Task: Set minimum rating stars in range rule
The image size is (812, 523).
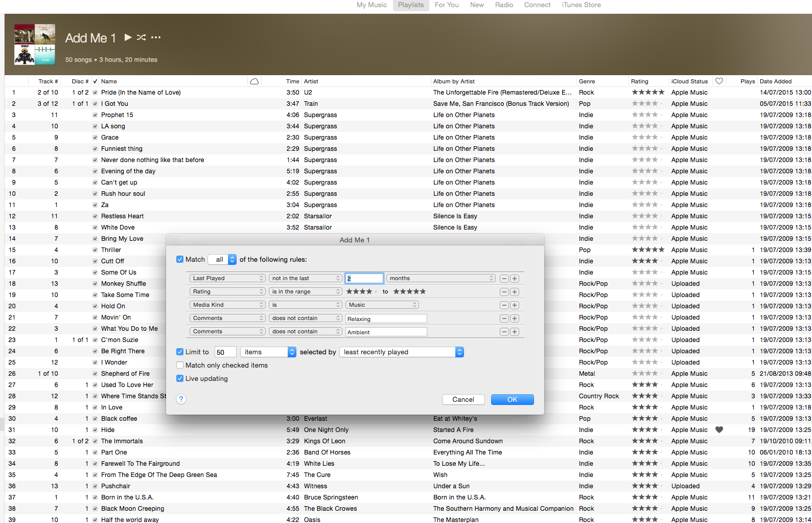Action: [361, 291]
